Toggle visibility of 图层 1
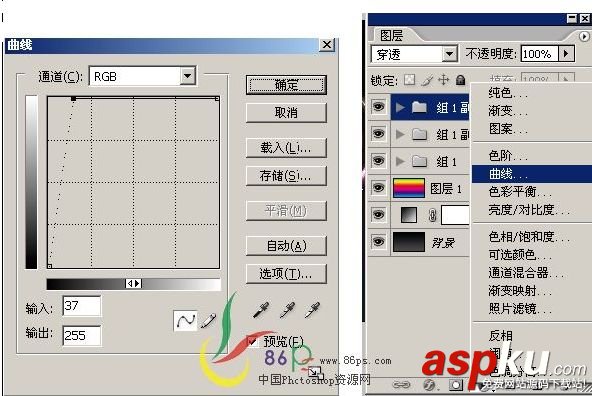 [378, 188]
